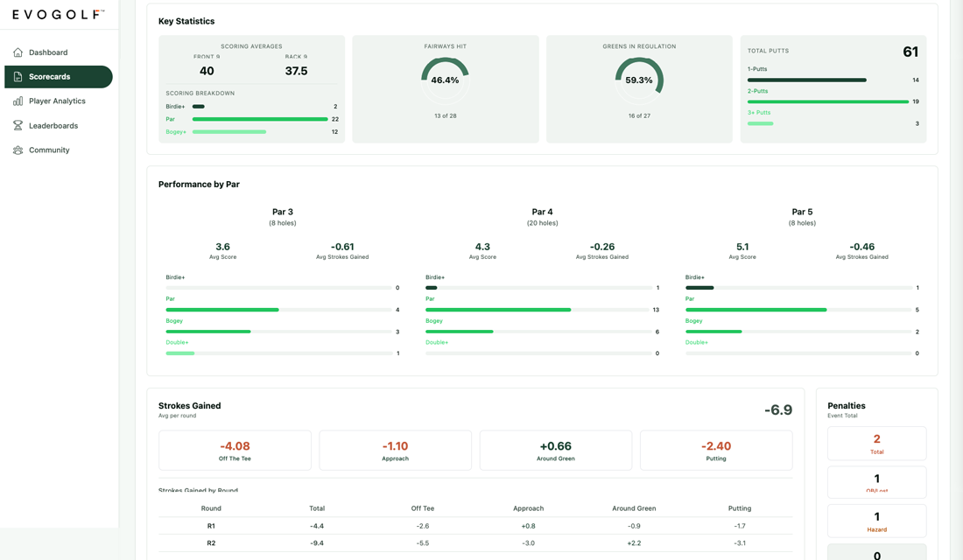Click the Performance by Par heading
This screenshot has height=560, width=963.
click(199, 185)
